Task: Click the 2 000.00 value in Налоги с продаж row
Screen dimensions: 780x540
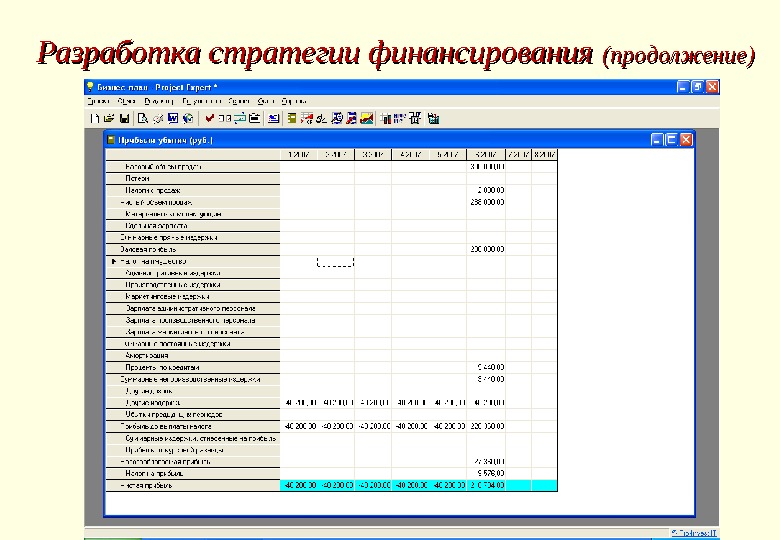Action: coord(490,190)
